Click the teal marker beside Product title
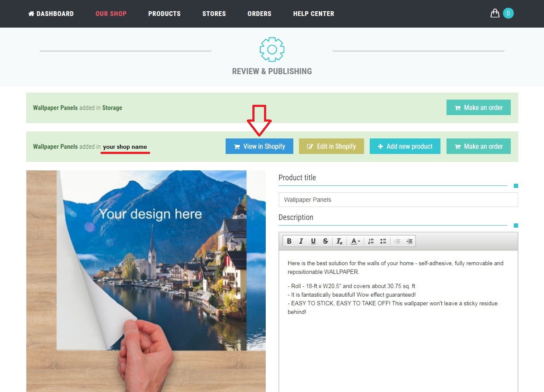The width and height of the screenshot is (544, 392). click(516, 186)
